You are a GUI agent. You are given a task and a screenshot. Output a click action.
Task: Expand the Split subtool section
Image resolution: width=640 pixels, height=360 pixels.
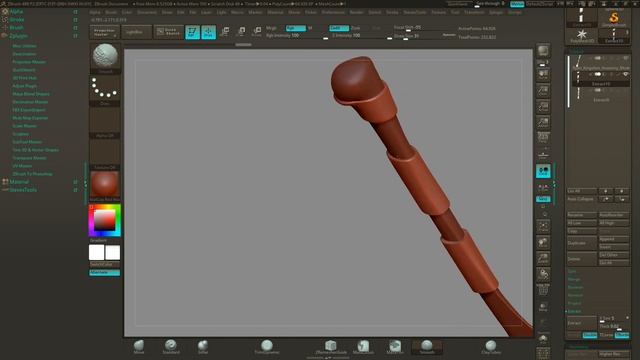pyautogui.click(x=572, y=271)
